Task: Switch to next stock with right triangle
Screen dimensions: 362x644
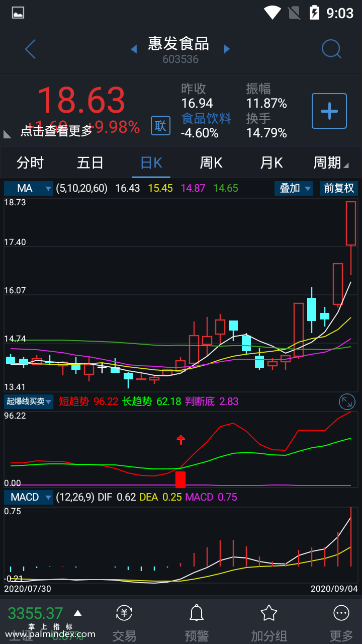Action: click(x=227, y=49)
